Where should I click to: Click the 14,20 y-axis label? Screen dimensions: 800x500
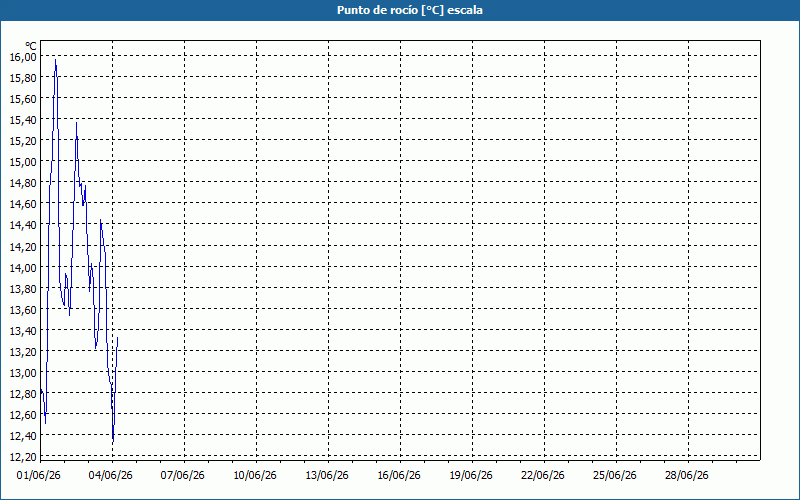click(x=23, y=246)
